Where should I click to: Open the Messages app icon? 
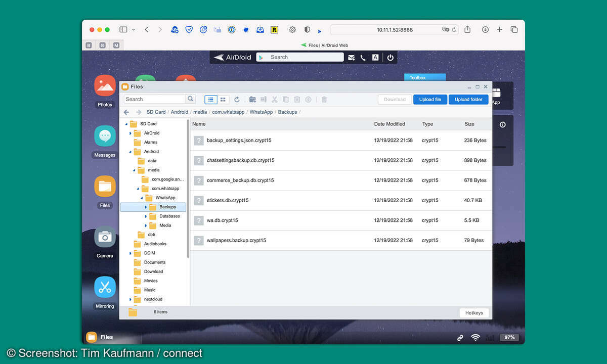click(x=105, y=136)
